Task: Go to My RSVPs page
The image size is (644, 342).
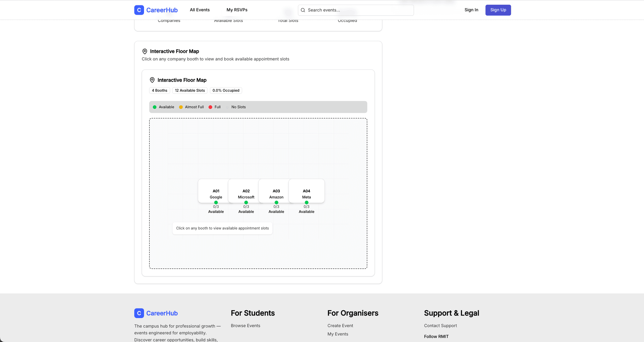Action: (x=237, y=10)
